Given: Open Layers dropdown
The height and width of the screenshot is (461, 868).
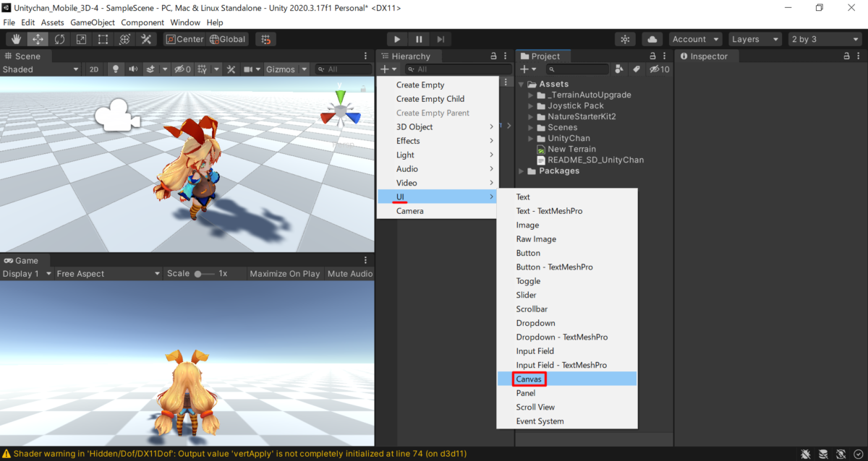Looking at the screenshot, I should [754, 39].
